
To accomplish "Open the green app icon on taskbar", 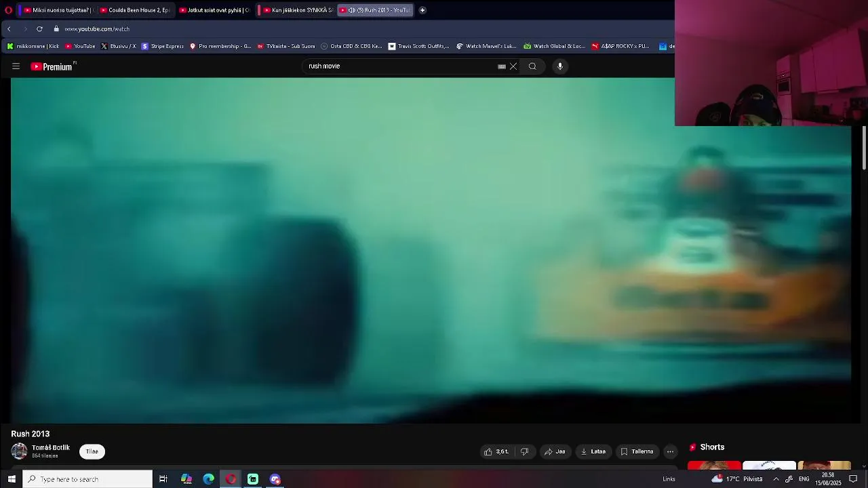I will [x=253, y=479].
